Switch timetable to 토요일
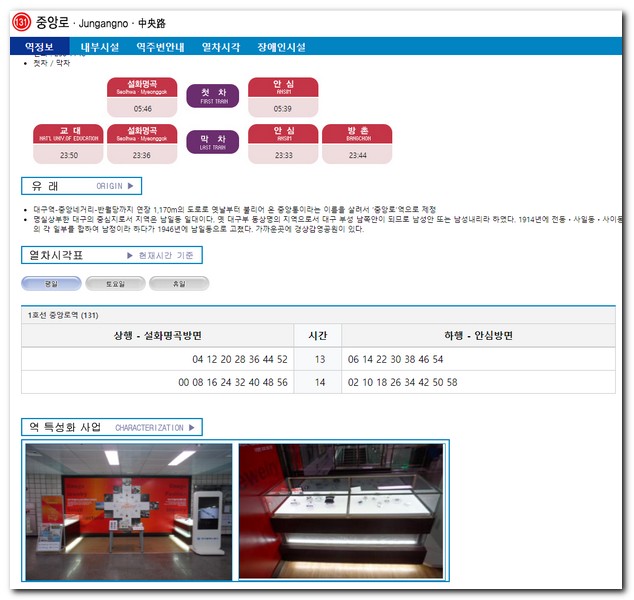 click(x=115, y=283)
